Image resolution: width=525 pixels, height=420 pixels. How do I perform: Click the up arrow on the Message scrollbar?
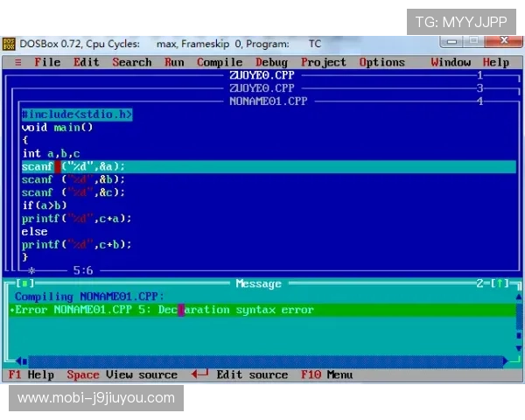coord(519,297)
